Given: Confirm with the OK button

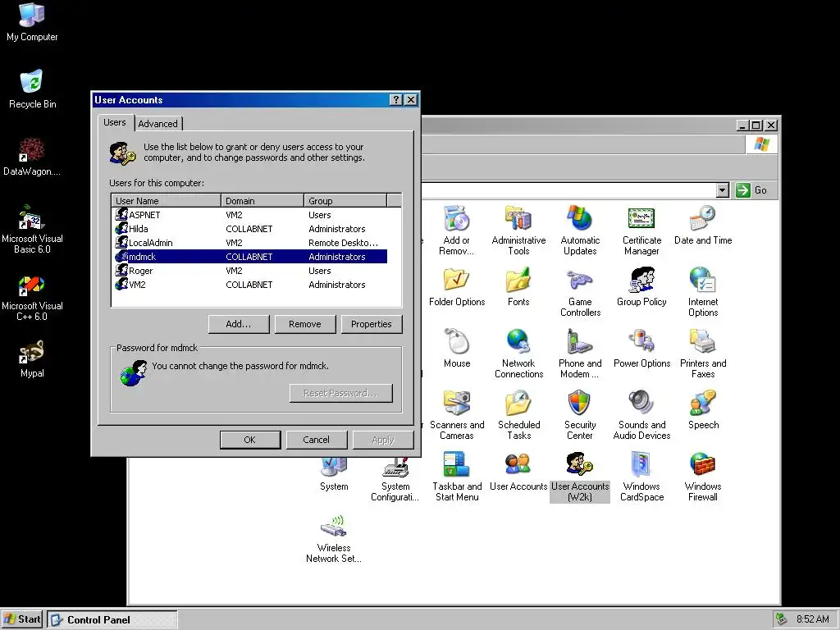Looking at the screenshot, I should click(249, 440).
